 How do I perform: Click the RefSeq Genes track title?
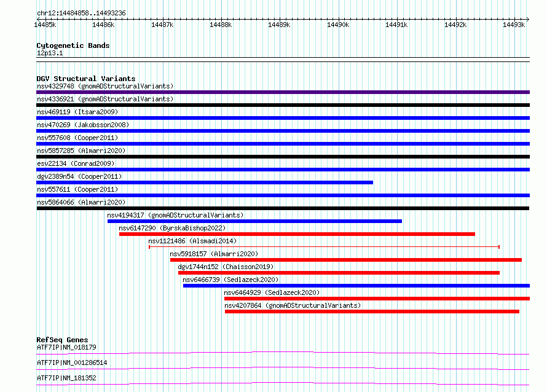pyautogui.click(x=63, y=340)
